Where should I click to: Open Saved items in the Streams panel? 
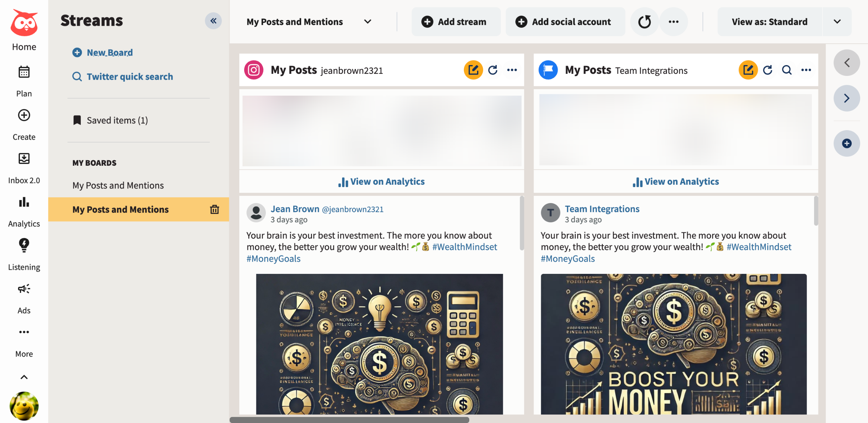click(x=117, y=120)
